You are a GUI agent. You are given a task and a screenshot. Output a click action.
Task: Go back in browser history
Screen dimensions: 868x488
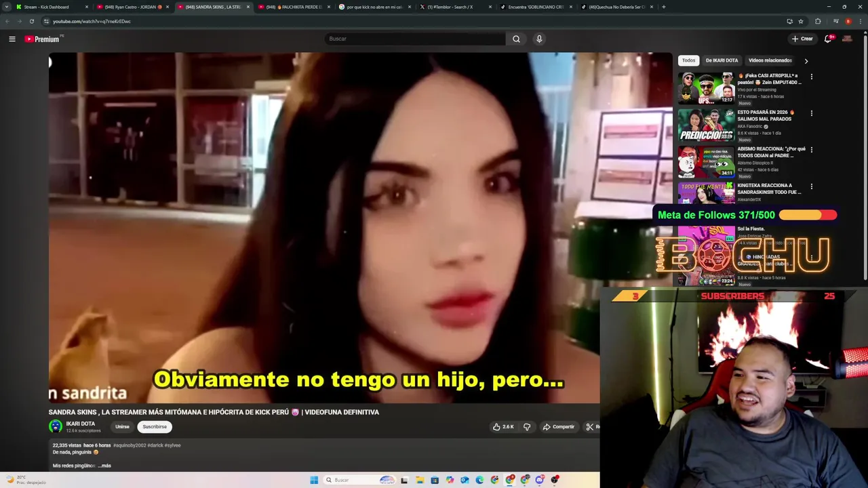[7, 21]
